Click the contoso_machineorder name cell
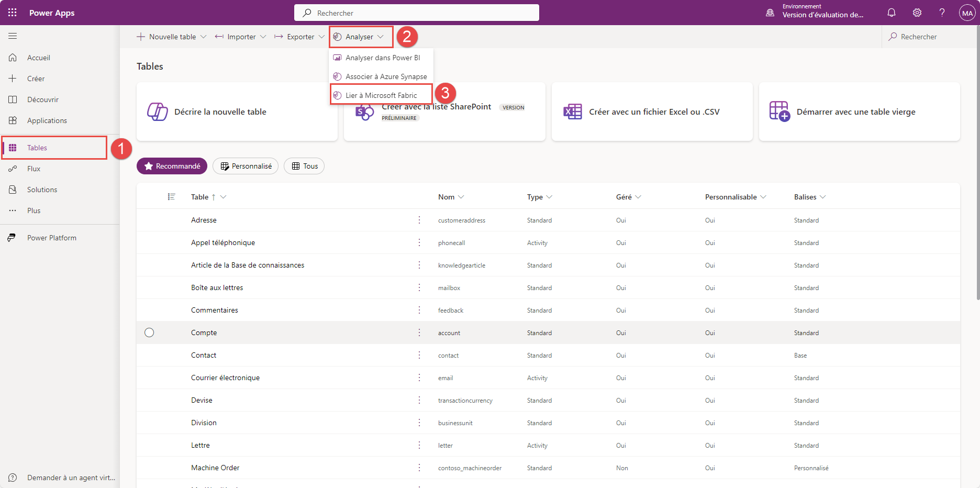The width and height of the screenshot is (980, 488). tap(470, 468)
